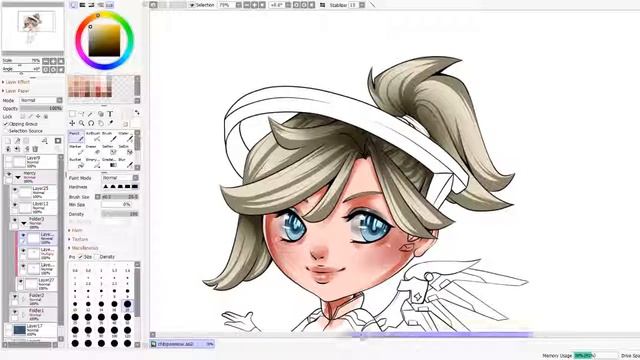Collapse the Folder3 group
The height and width of the screenshot is (360, 640).
(x=24, y=223)
